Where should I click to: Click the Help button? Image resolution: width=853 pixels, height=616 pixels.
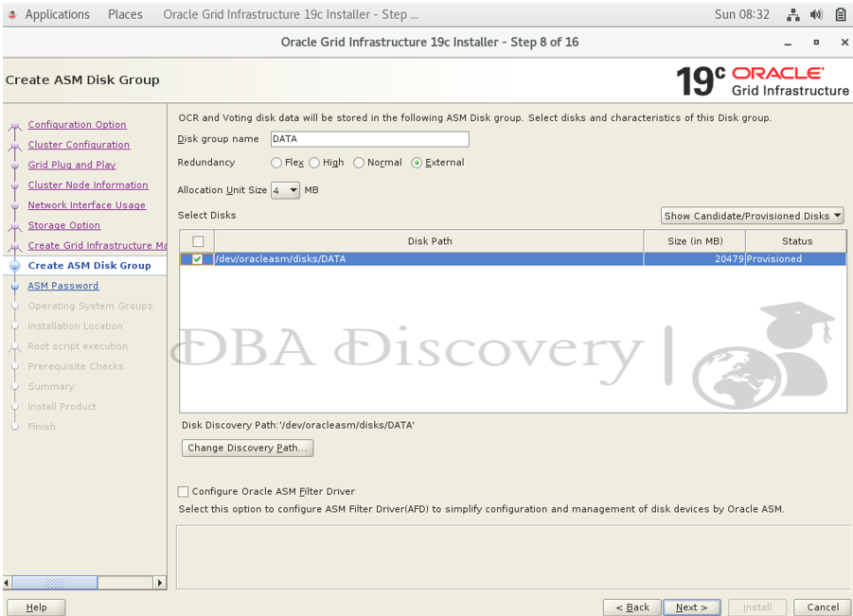point(36,607)
